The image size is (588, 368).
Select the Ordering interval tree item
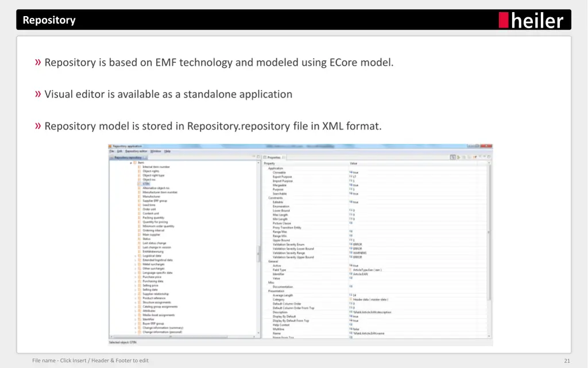(x=153, y=231)
